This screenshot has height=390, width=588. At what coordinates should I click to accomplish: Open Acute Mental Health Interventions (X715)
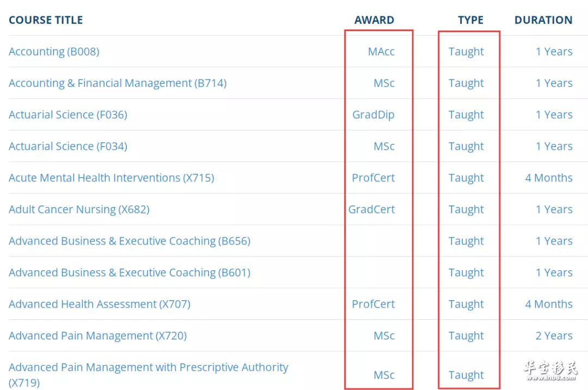112,178
